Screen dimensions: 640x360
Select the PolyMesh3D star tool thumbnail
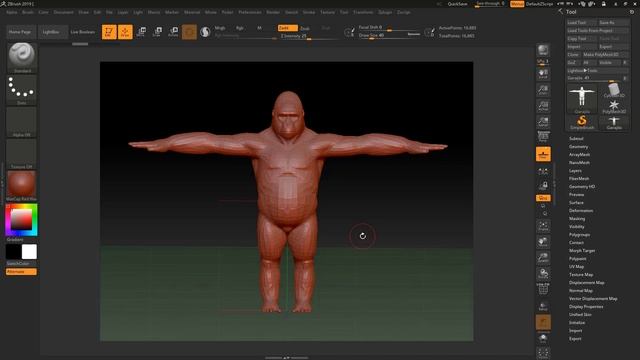[x=614, y=106]
